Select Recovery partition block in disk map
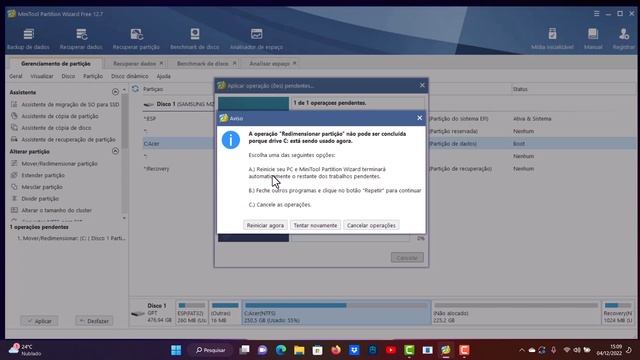The image size is (640, 360). tap(618, 313)
